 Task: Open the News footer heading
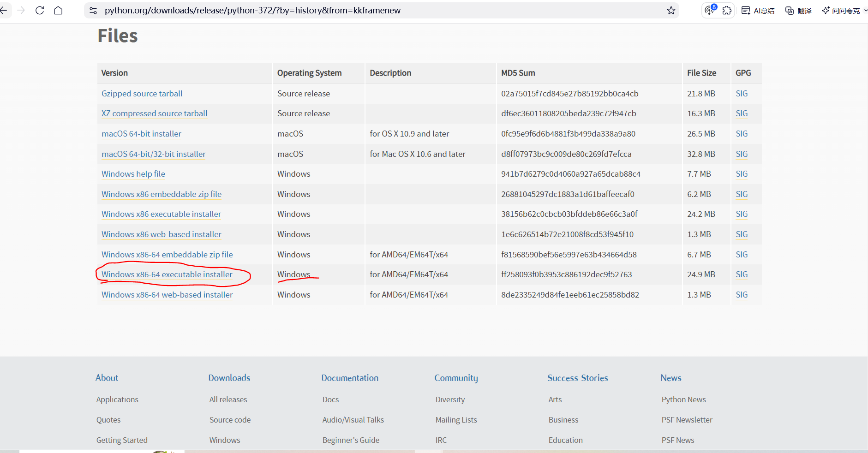(671, 378)
